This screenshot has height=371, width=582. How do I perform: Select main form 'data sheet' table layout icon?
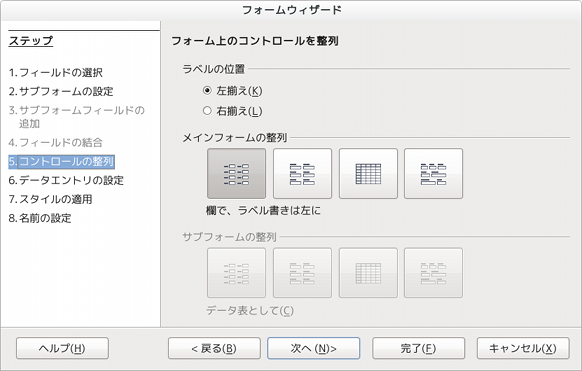point(368,174)
